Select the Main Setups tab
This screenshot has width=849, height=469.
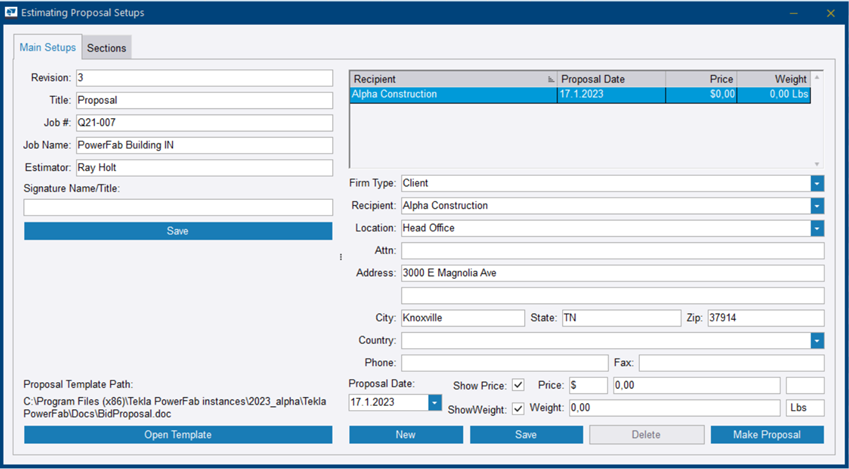tap(47, 48)
